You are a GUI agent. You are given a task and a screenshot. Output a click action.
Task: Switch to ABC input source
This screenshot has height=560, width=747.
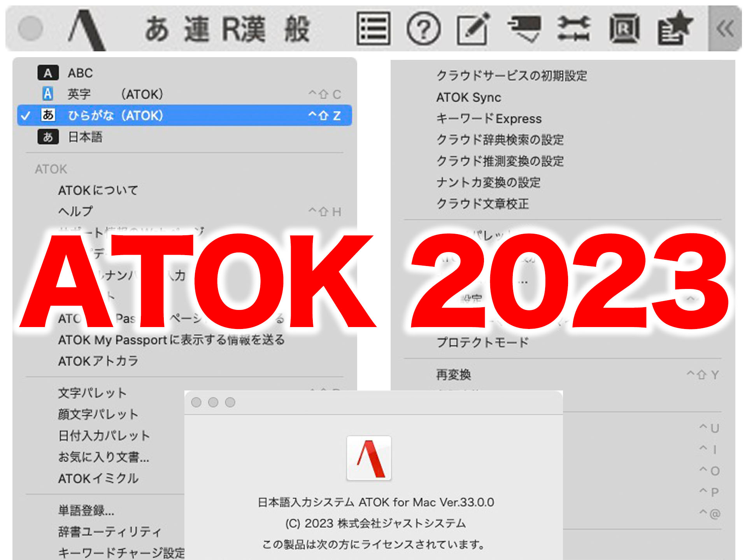point(80,73)
